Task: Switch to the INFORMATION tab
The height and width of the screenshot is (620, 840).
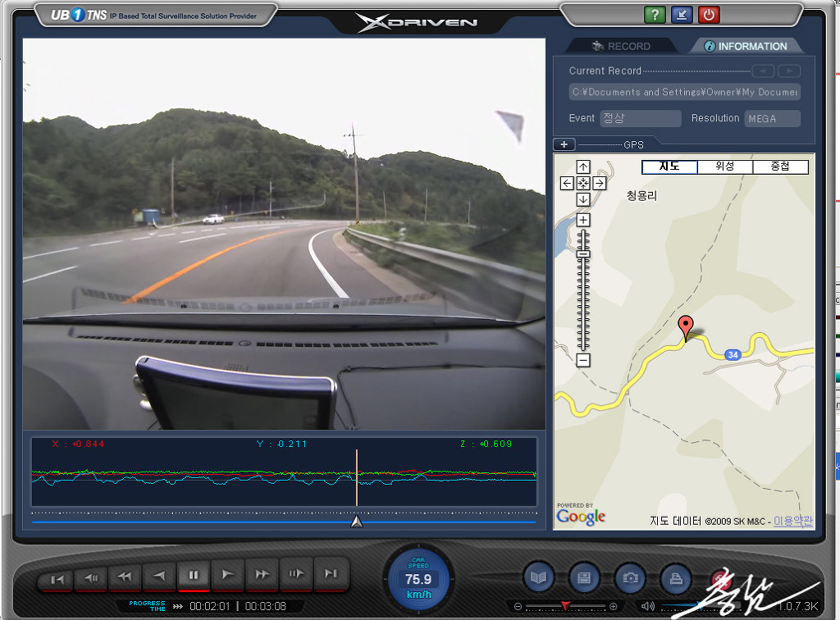Action: click(746, 46)
